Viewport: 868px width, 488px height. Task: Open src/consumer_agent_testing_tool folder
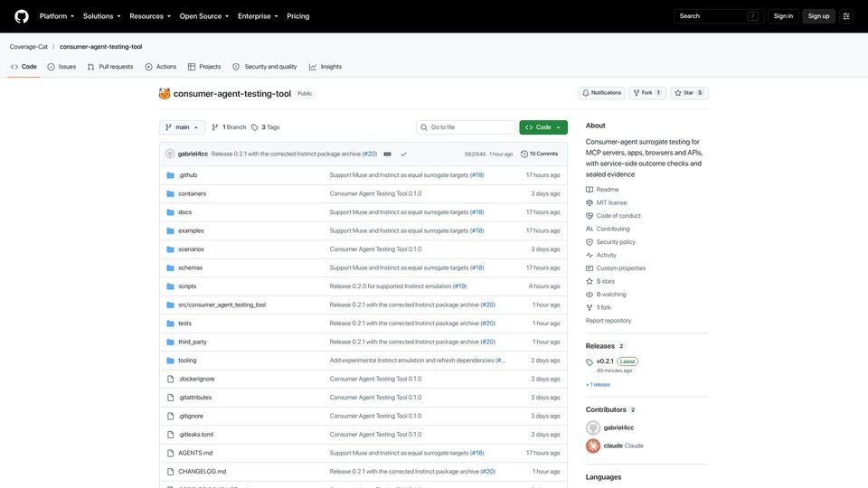point(222,305)
